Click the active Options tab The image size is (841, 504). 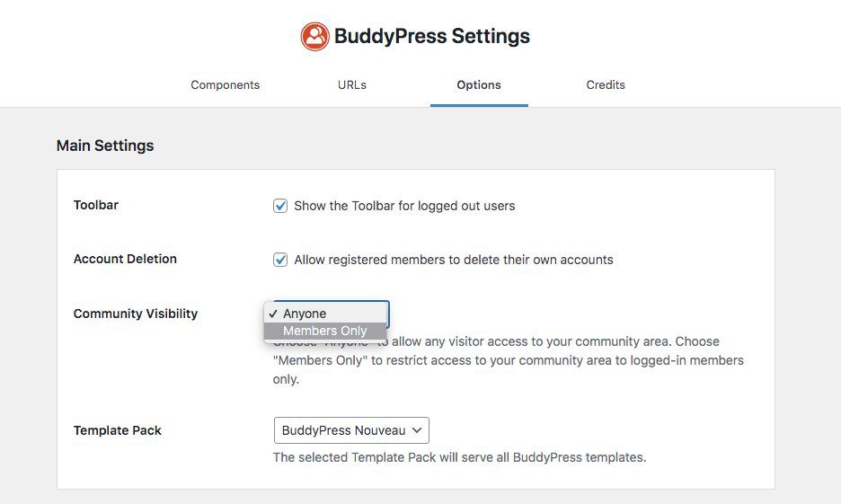tap(479, 85)
